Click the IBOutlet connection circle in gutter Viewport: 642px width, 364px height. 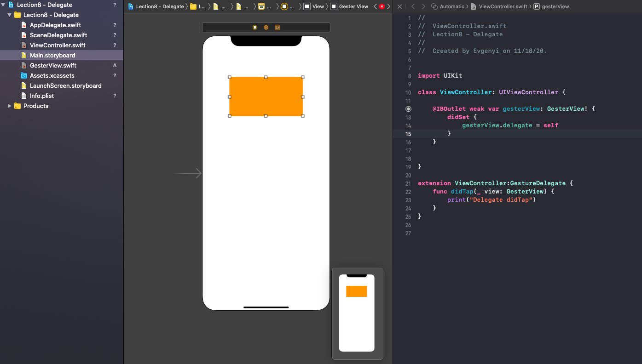[x=408, y=109]
